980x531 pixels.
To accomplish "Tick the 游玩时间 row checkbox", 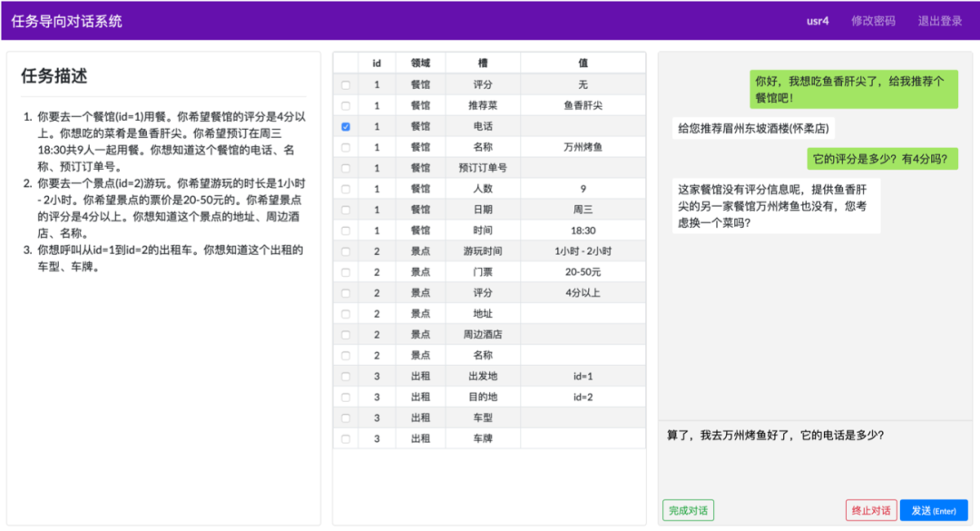I will point(345,251).
